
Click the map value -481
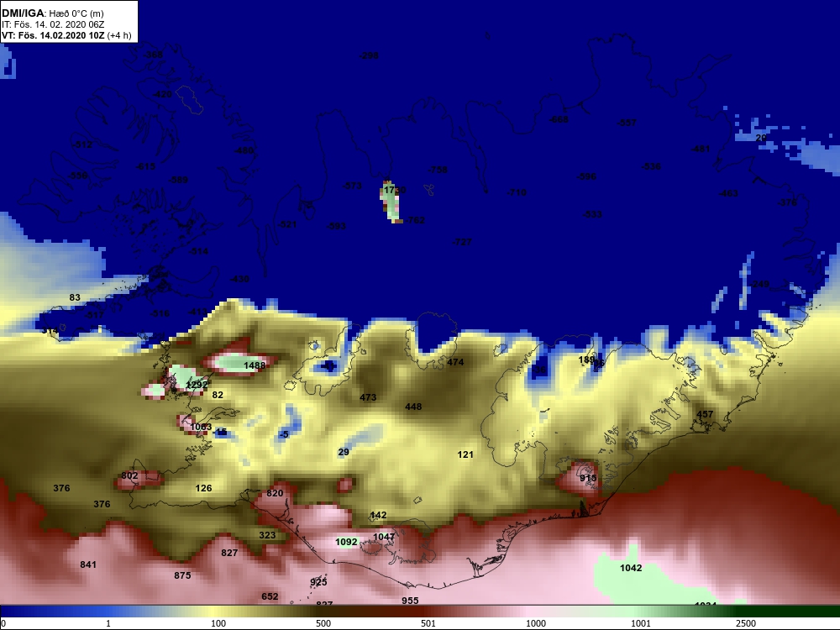[701, 149]
